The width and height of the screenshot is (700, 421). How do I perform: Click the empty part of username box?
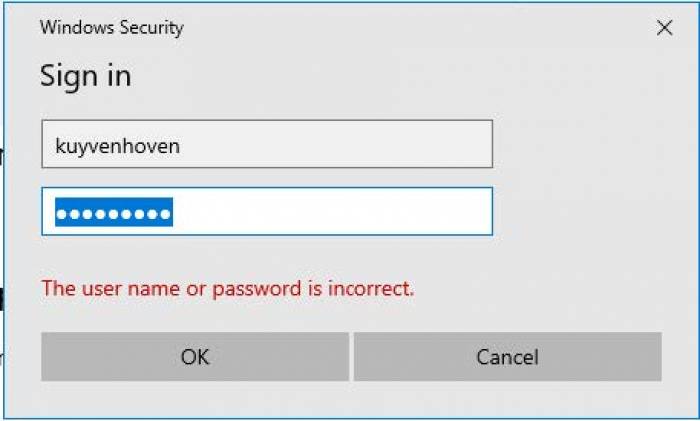pos(335,144)
